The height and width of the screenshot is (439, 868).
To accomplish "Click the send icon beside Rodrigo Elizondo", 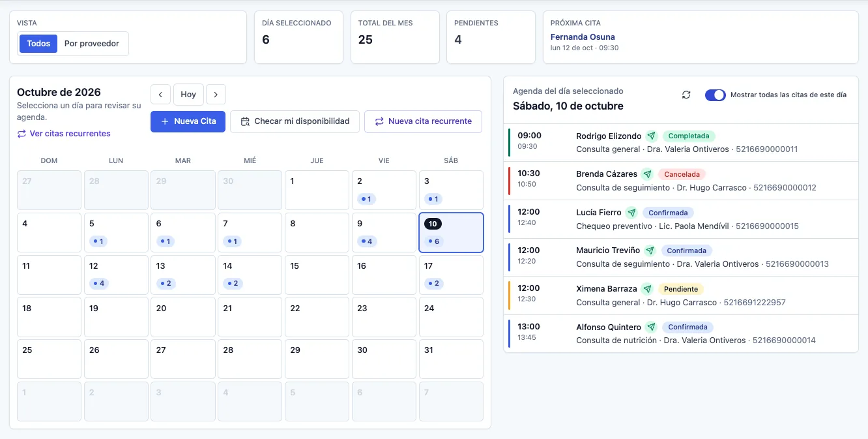I will (651, 136).
